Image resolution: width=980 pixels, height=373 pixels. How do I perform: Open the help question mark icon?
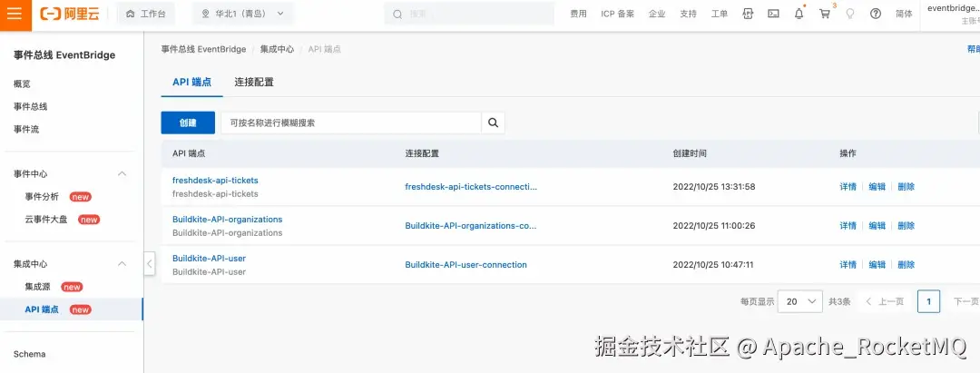[876, 14]
